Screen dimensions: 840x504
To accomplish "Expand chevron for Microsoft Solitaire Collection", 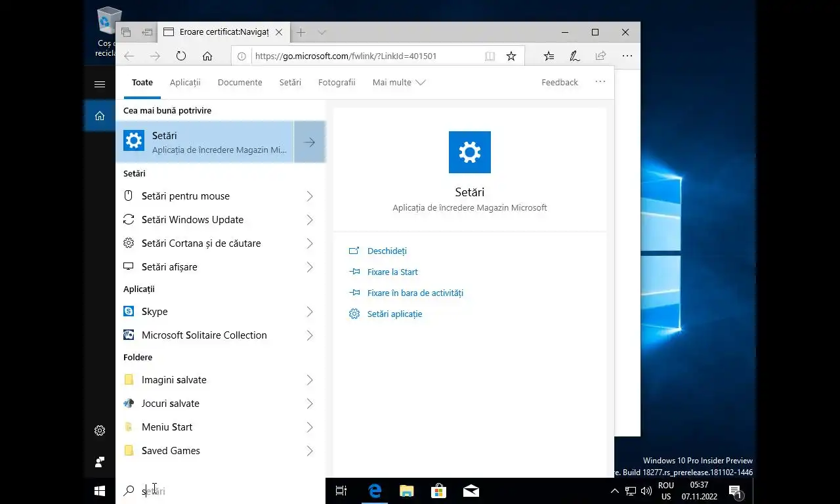I will pyautogui.click(x=310, y=335).
